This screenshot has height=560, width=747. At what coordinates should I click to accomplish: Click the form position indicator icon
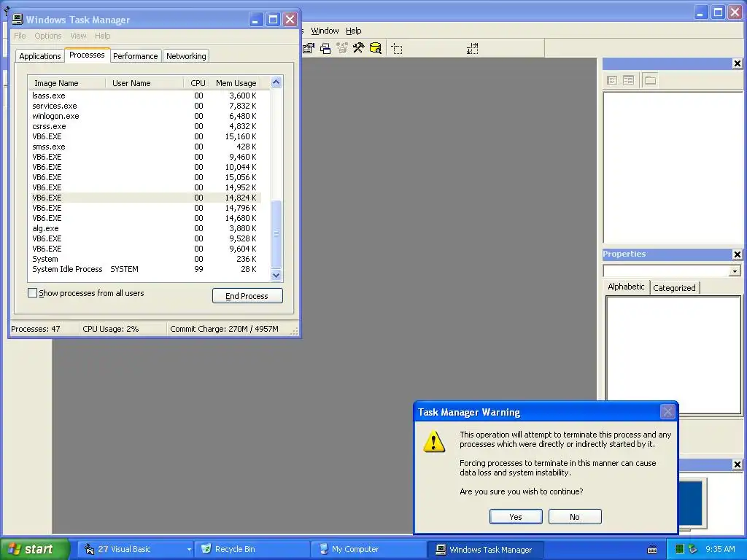point(397,49)
